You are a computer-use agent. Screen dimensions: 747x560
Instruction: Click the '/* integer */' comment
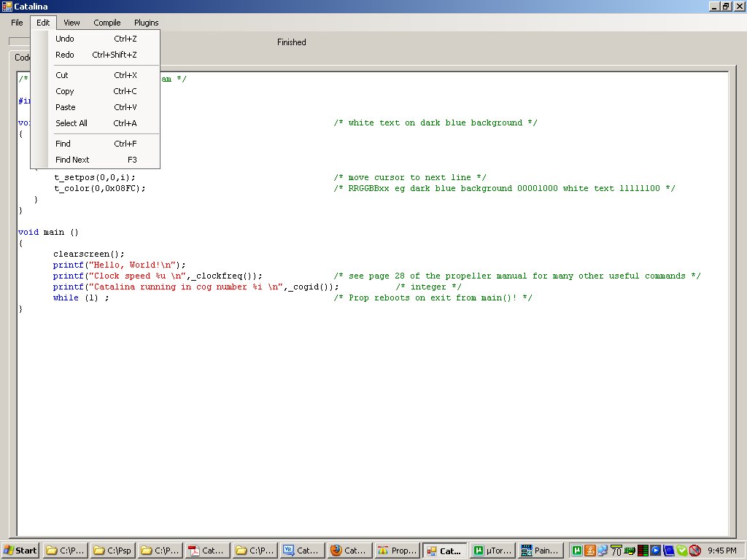[428, 287]
